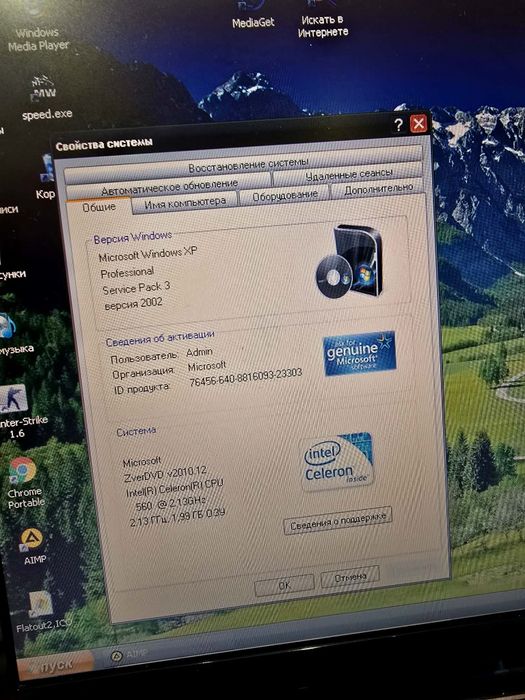Launch the MediaGet desktop icon

(x=253, y=16)
